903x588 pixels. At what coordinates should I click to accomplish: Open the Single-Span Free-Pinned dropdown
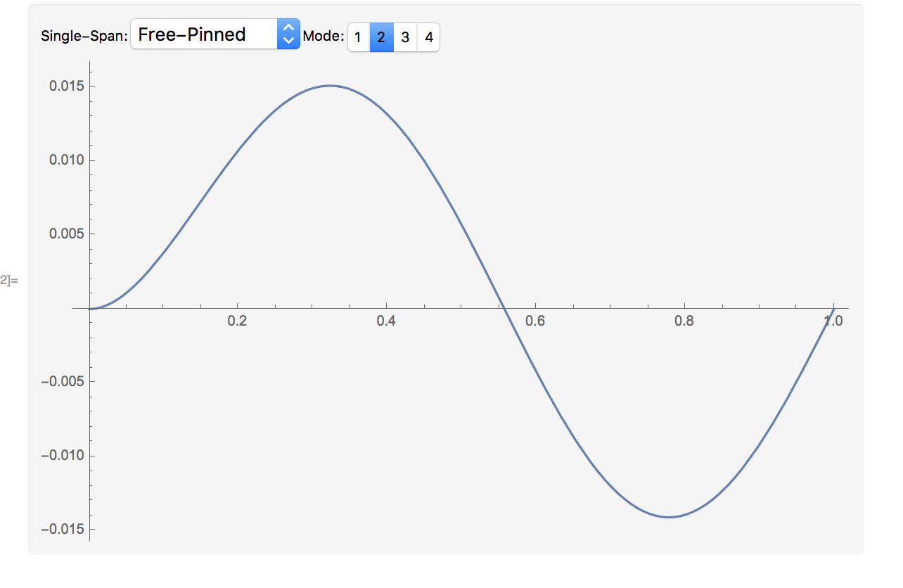(x=215, y=34)
